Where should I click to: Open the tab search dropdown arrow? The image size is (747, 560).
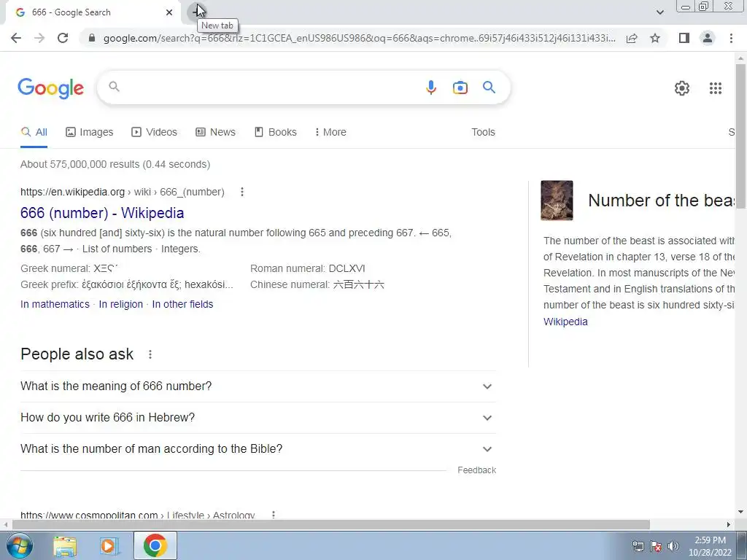[659, 12]
